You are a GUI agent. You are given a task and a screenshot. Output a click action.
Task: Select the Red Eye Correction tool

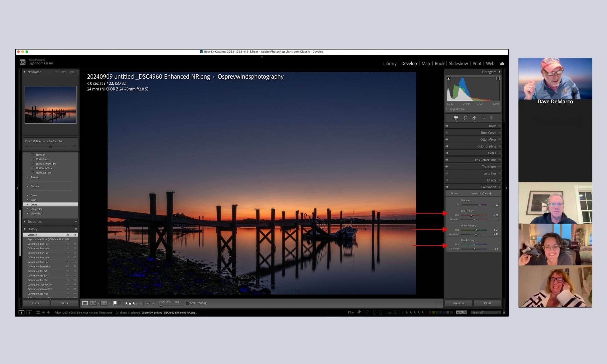coord(483,118)
